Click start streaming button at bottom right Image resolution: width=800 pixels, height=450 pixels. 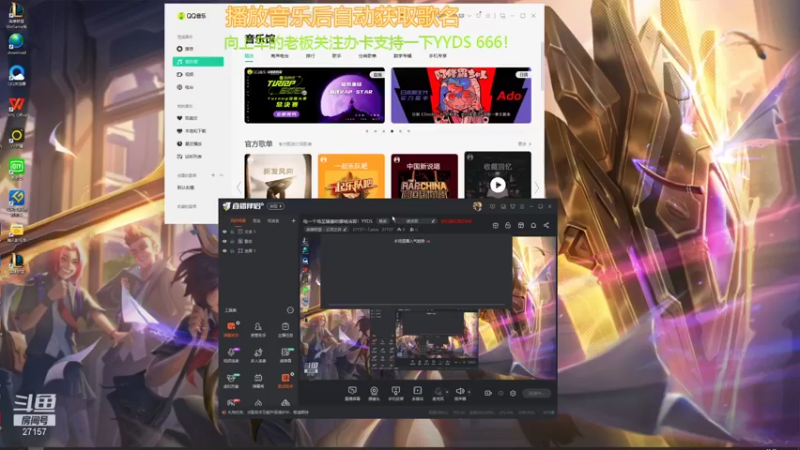coord(536,393)
